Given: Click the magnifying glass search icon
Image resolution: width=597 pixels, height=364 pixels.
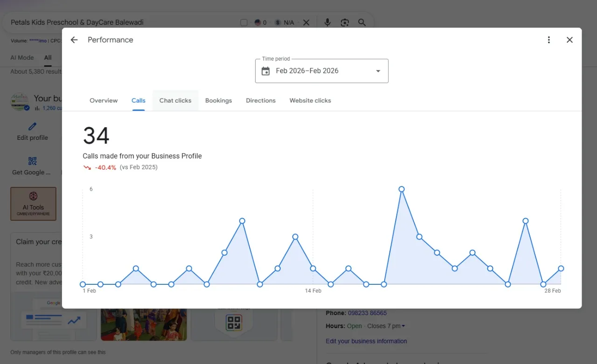Looking at the screenshot, I should pos(362,22).
